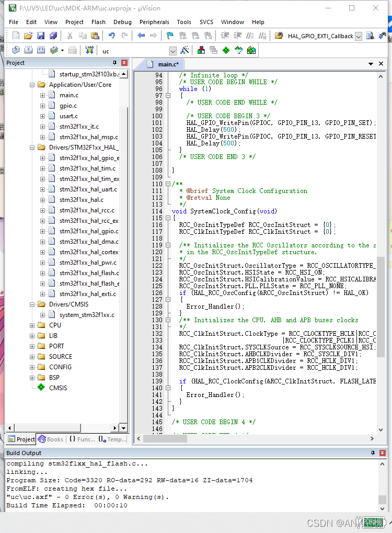Collapse the Drivers/STM32F1xx_HAL_ group

[x=32, y=148]
